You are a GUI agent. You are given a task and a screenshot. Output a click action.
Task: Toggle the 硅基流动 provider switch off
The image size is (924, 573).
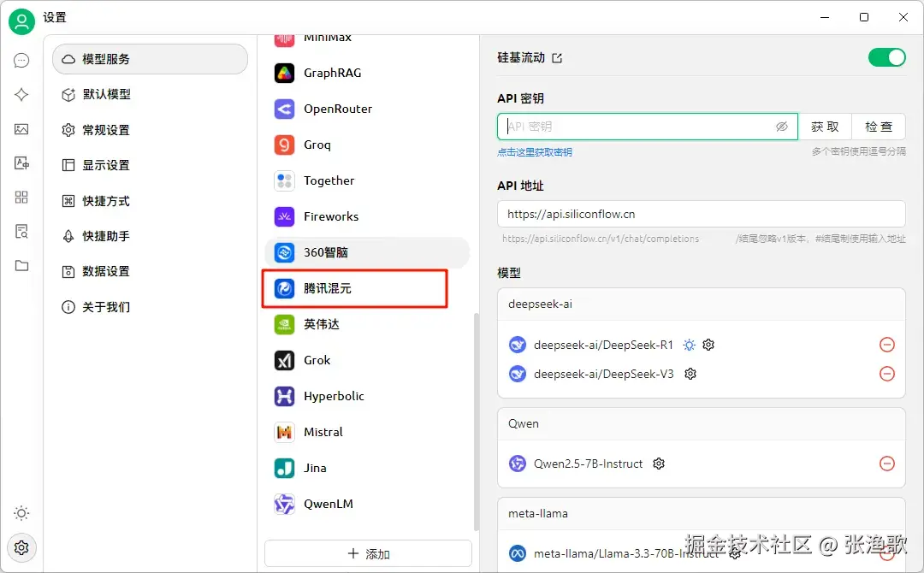(887, 57)
